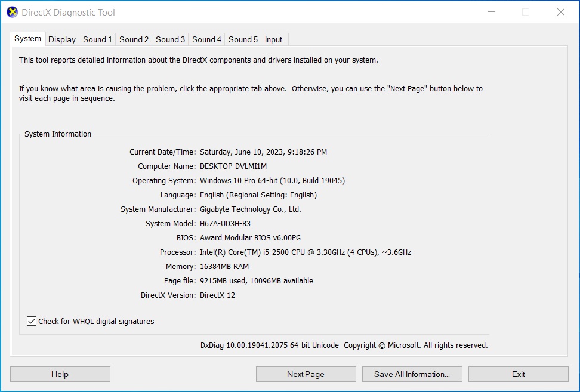Click 'DxDiag 10.00.19041.2075 64-bit Unicode' text
Image resolution: width=580 pixels, height=392 pixels.
point(270,345)
